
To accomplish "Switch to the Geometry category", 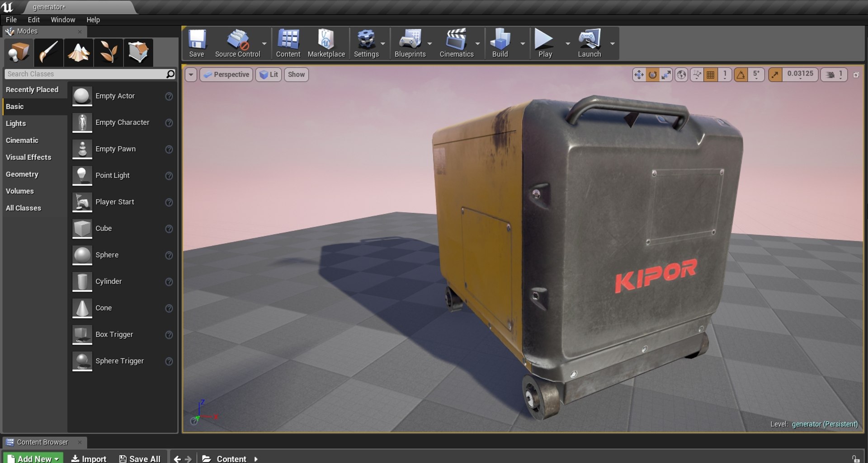I will 35,174.
